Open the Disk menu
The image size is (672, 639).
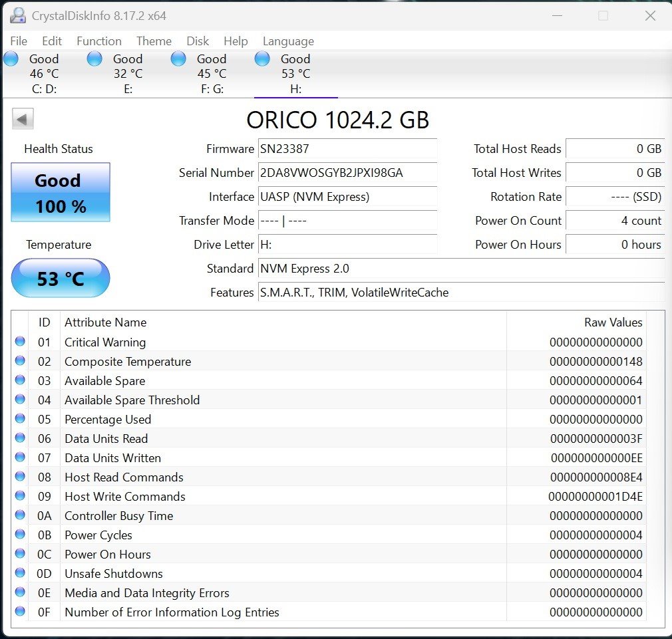click(x=198, y=41)
